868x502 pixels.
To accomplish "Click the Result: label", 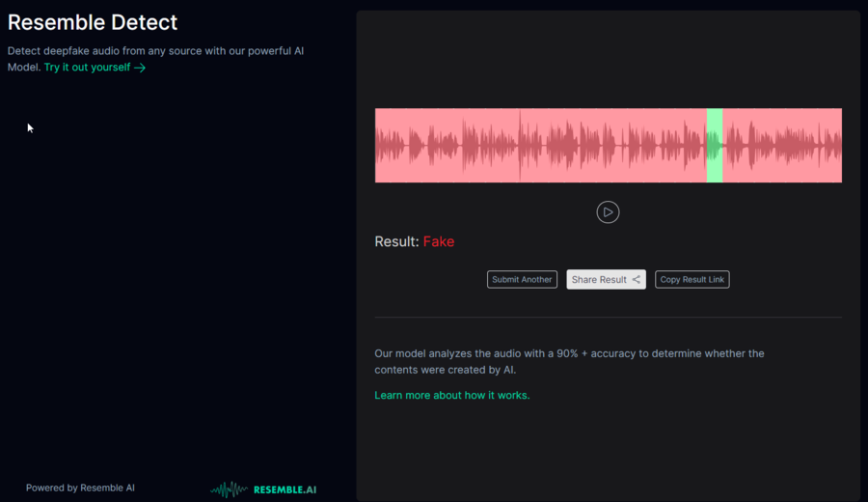I will click(396, 241).
